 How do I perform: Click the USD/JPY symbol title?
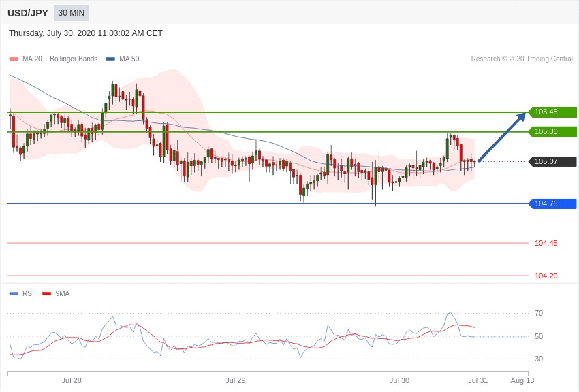point(28,13)
